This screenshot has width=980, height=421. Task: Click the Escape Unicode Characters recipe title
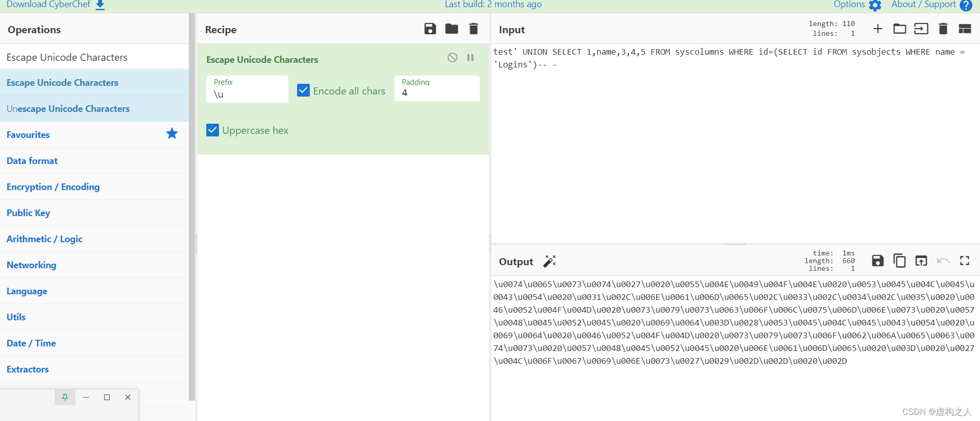tap(262, 59)
